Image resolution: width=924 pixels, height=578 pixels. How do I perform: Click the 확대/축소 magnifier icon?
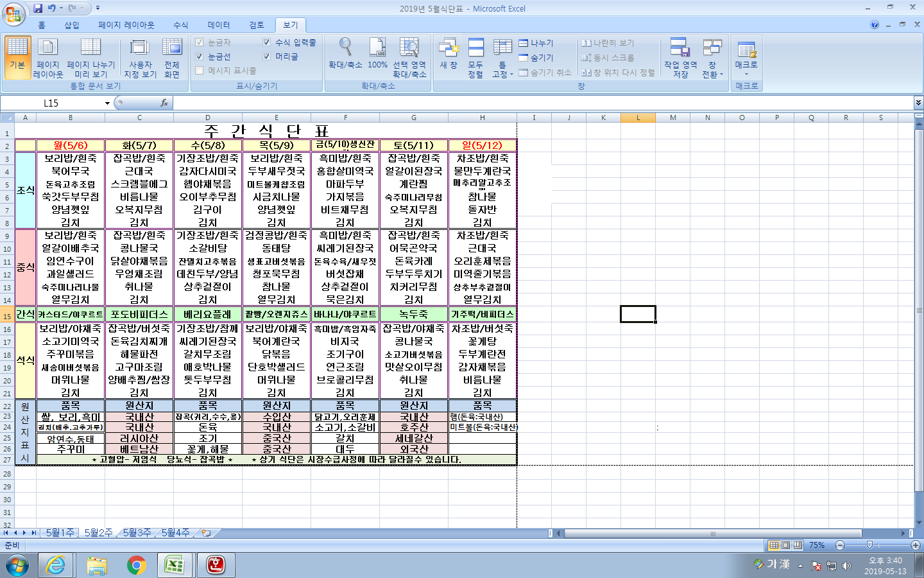(345, 54)
